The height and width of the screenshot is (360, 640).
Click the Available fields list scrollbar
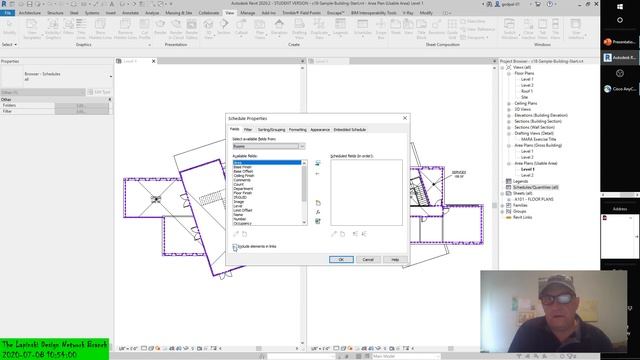[304, 192]
